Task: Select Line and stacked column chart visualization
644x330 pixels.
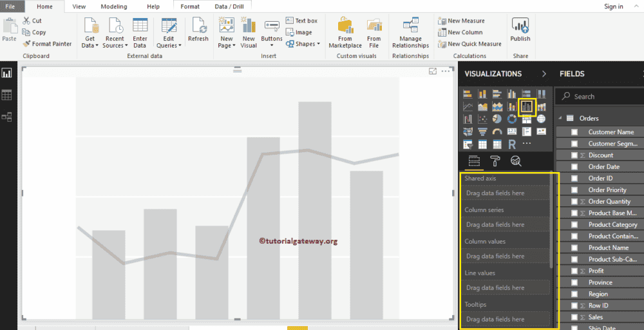Action: tap(512, 107)
